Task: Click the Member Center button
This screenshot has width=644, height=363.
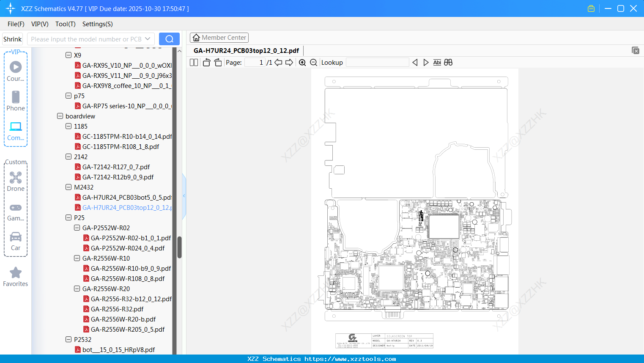Action: [x=219, y=38]
